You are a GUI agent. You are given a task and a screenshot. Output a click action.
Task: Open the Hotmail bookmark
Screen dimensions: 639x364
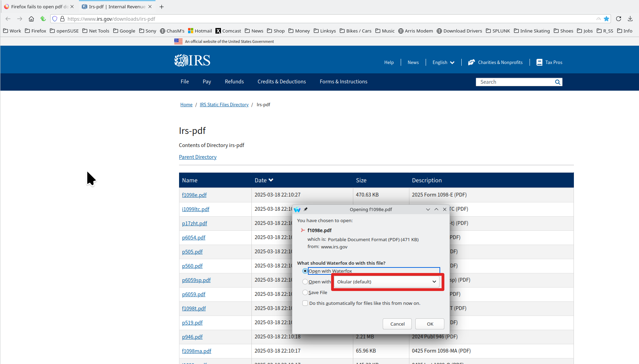pos(200,31)
